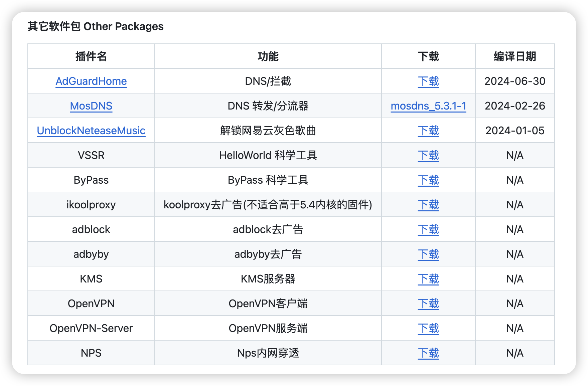This screenshot has height=386, width=588.
Task: Click the 解锁网易云灰色歌曲 description cell
Action: [x=268, y=131]
